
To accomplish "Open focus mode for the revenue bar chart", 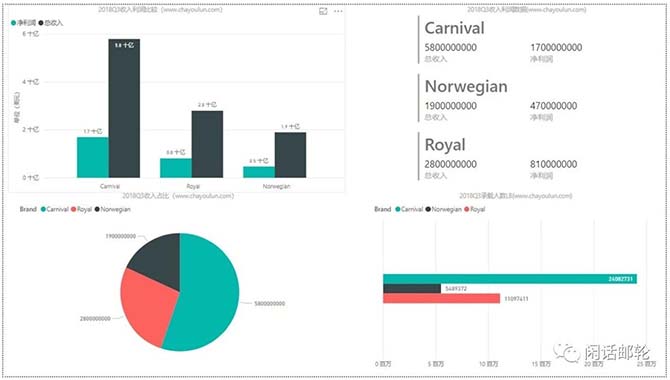I will (x=323, y=11).
